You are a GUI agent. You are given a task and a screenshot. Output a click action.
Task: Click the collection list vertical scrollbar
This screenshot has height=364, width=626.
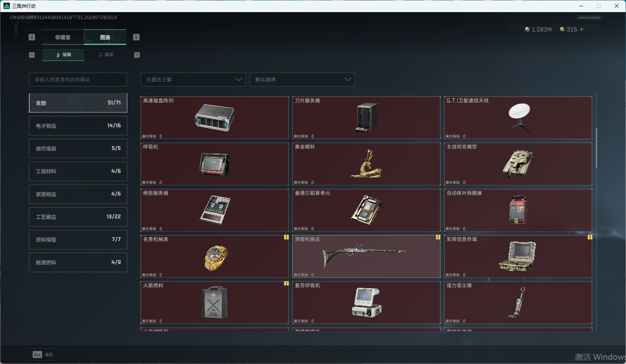pos(596,148)
